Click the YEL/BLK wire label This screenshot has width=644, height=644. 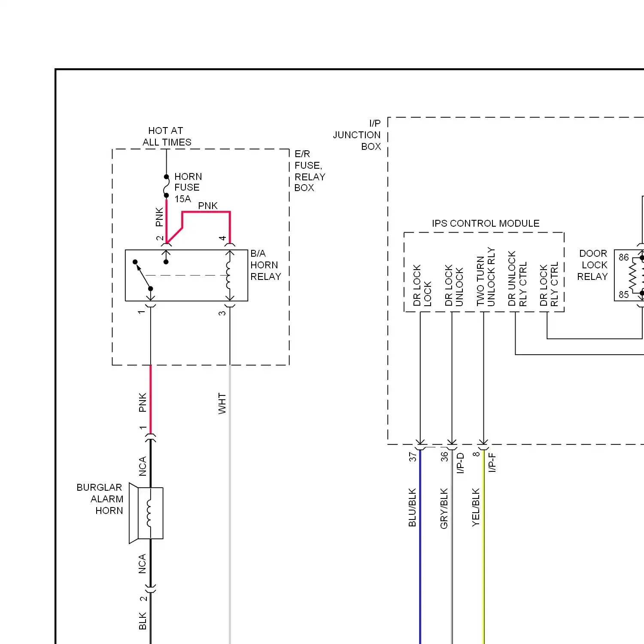click(476, 507)
